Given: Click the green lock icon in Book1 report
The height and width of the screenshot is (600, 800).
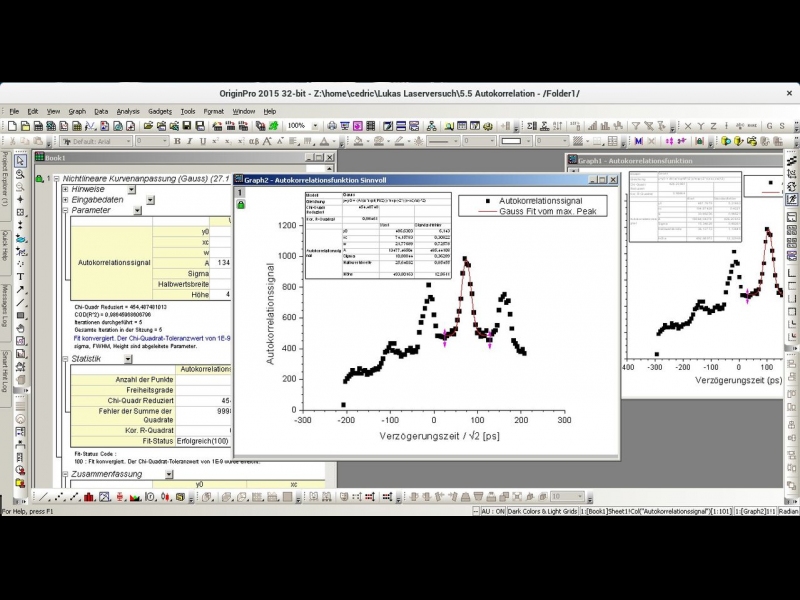Looking at the screenshot, I should tap(39, 179).
